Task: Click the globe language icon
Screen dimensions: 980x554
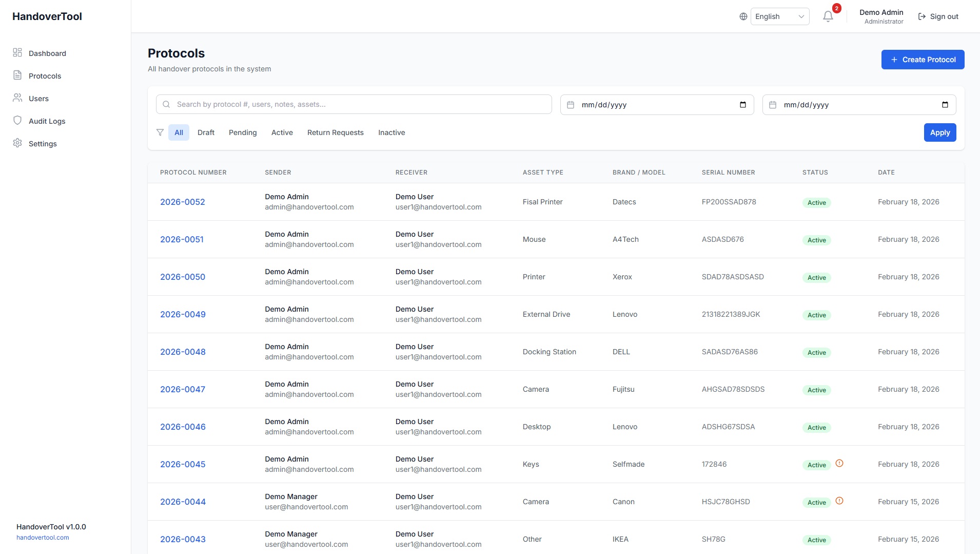Action: (743, 16)
